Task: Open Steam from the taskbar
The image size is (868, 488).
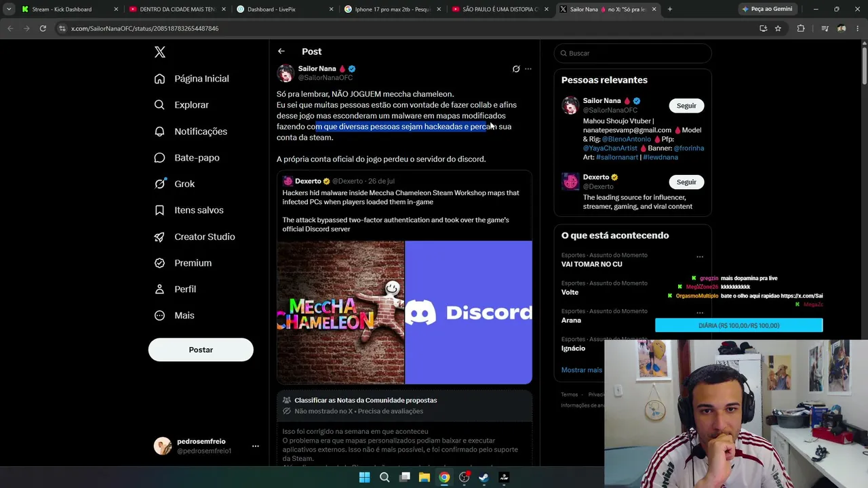Action: (x=484, y=477)
